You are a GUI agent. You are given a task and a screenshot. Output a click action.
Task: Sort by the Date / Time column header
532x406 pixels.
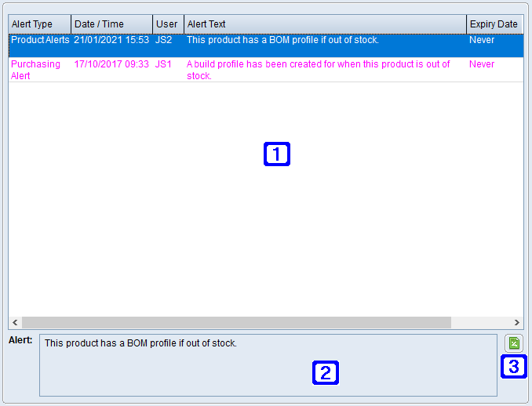tap(111, 24)
